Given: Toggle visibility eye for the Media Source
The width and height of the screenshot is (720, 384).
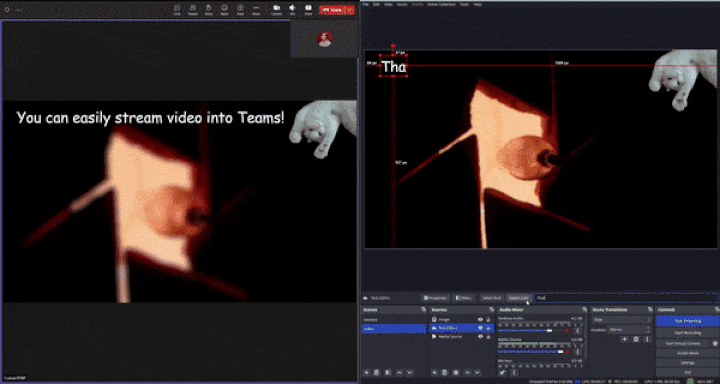Looking at the screenshot, I should tap(481, 337).
